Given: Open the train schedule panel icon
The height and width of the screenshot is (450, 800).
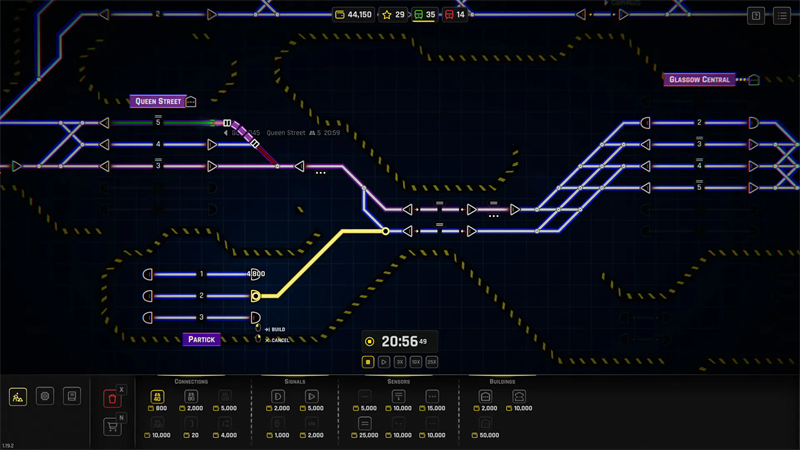Looking at the screenshot, I should 72,396.
